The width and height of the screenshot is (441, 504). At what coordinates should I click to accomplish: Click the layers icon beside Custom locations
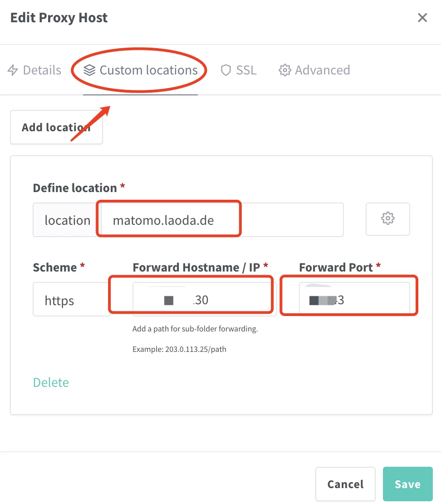point(89,70)
